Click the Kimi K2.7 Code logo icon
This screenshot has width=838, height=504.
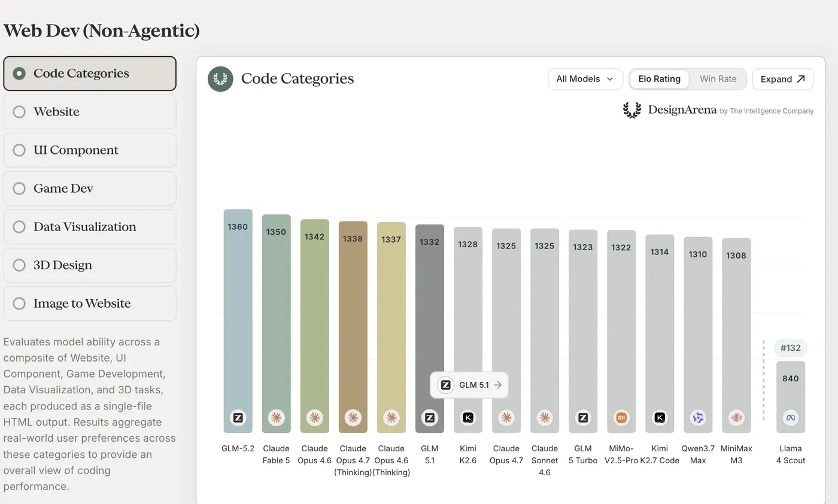coord(660,418)
